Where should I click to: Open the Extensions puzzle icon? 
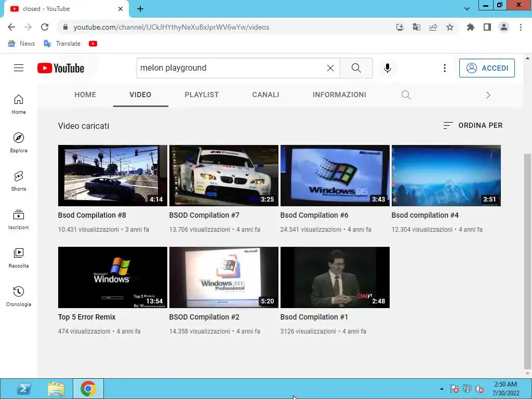pos(471,27)
